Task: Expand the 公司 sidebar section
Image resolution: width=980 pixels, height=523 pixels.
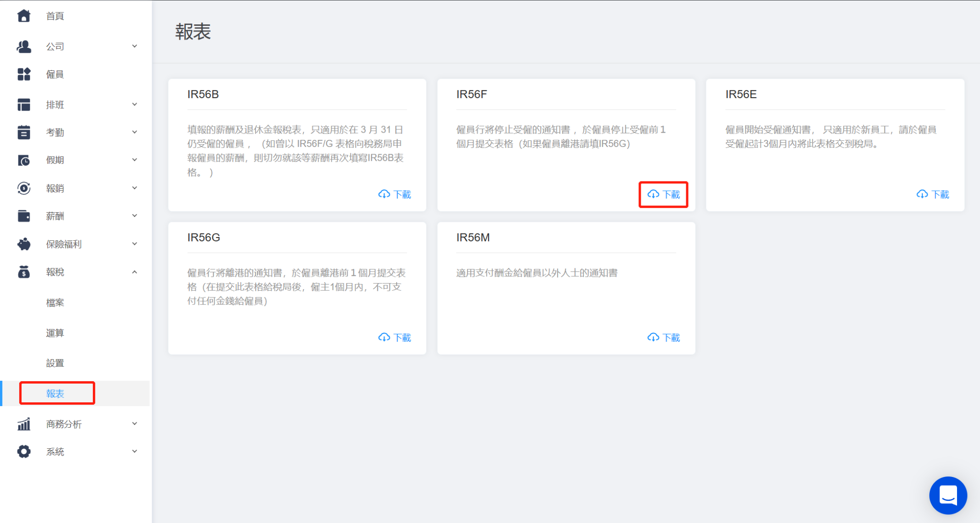Action: coord(134,46)
